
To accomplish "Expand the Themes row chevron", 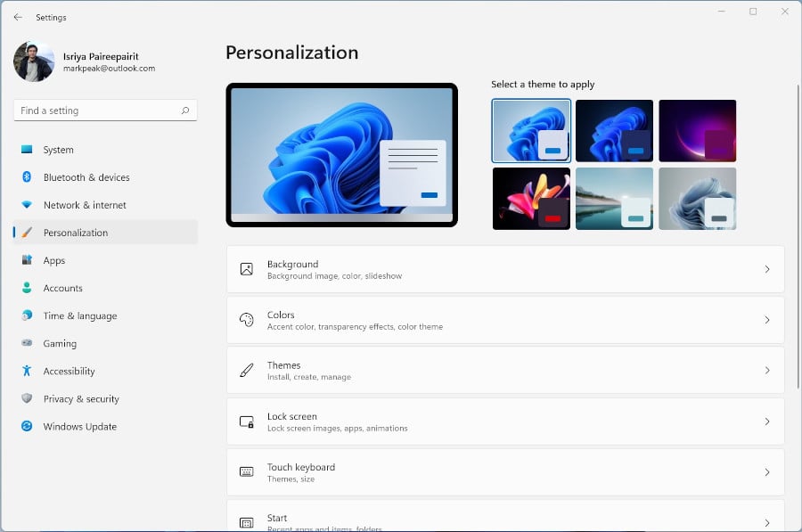I will click(767, 371).
